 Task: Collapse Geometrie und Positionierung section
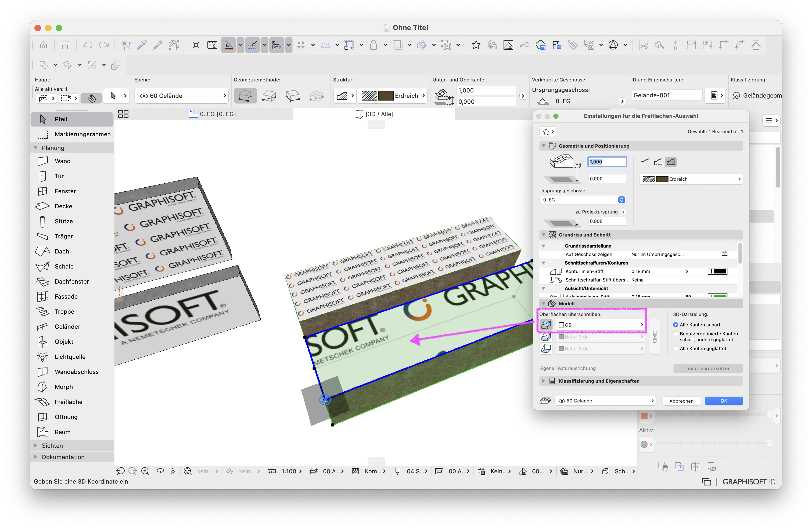click(544, 146)
